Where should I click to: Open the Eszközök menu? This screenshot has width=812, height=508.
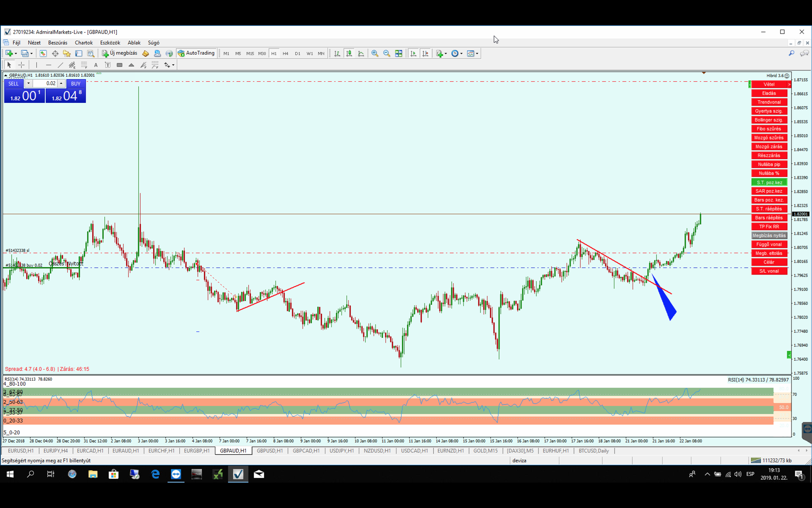click(x=110, y=43)
